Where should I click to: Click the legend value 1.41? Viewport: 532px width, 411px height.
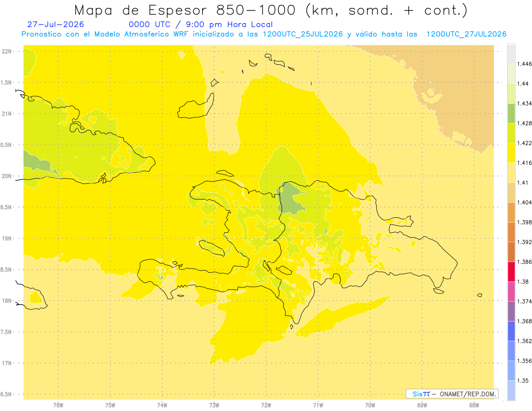[523, 183]
